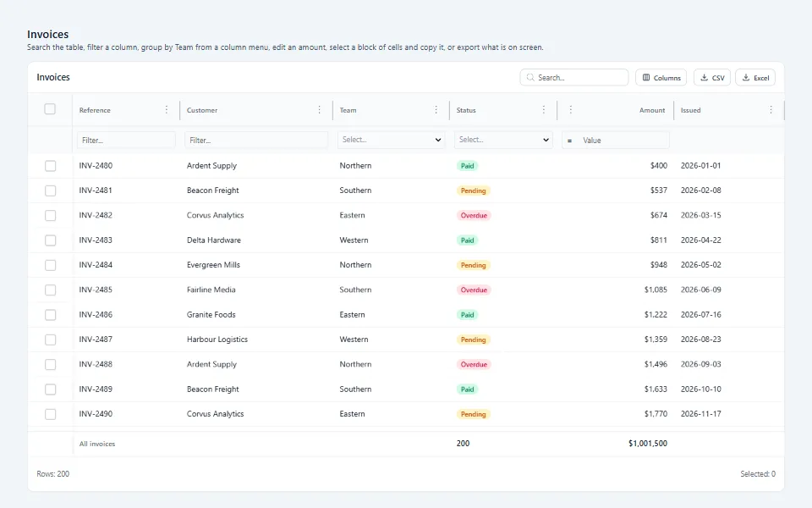The image size is (812, 508).
Task: Toggle the select-all header checkbox
Action: (x=50, y=109)
